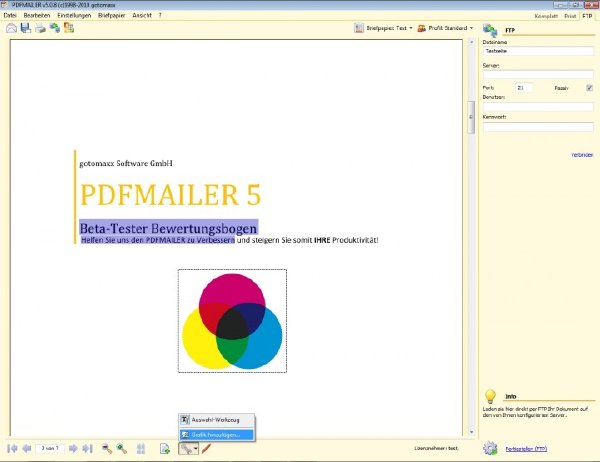Switch to the Komplett tab
600x462 pixels.
[x=546, y=16]
